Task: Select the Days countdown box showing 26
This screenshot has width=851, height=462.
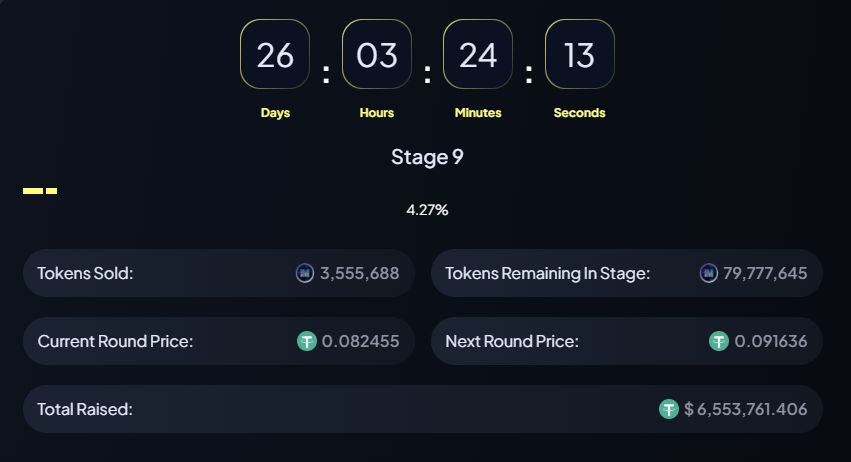Action: pyautogui.click(x=275, y=54)
